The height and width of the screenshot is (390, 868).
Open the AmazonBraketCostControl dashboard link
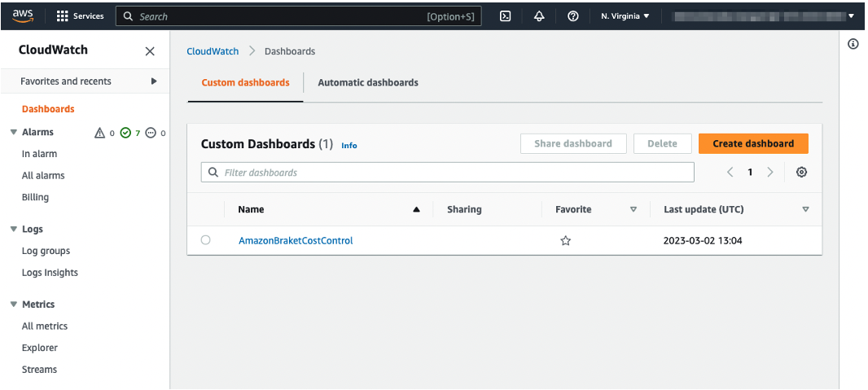pyautogui.click(x=296, y=241)
